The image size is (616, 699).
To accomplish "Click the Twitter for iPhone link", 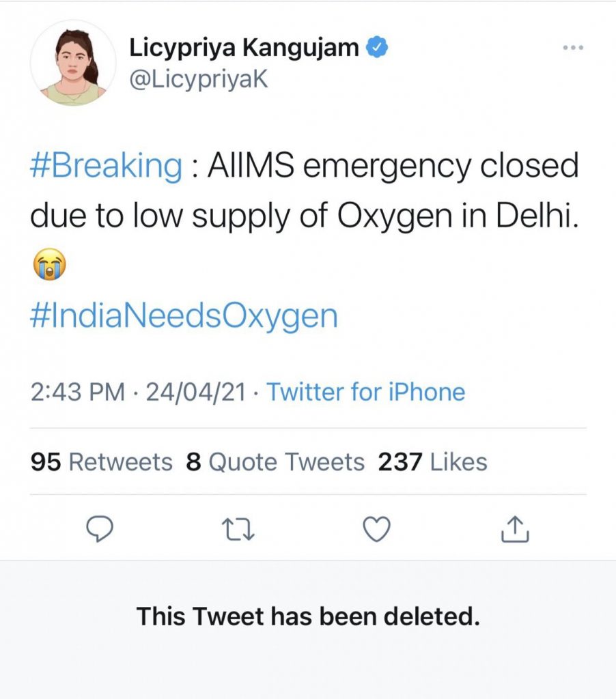I will coord(365,392).
